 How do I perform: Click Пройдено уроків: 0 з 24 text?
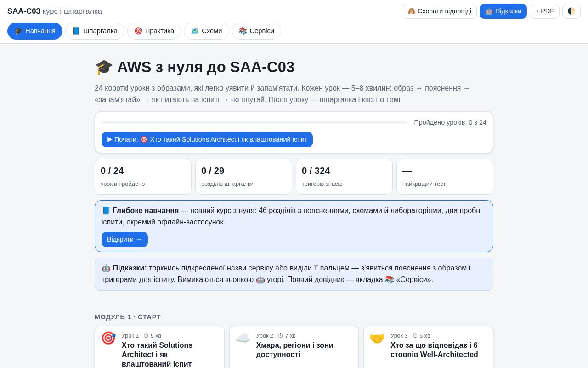[x=450, y=122]
